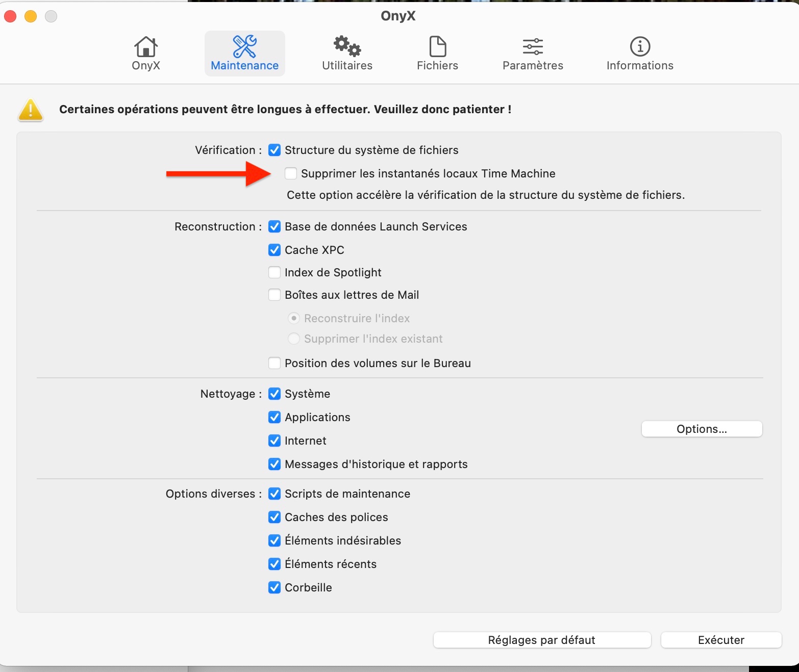Open the Paramètres sliders icon
Screen dimensions: 799x672
pyautogui.click(x=533, y=47)
